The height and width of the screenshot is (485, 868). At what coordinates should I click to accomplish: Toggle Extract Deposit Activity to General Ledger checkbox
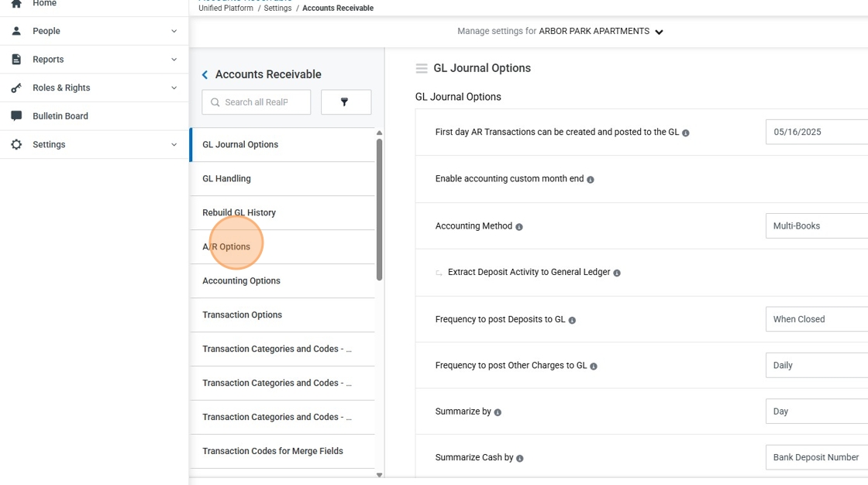[439, 273]
